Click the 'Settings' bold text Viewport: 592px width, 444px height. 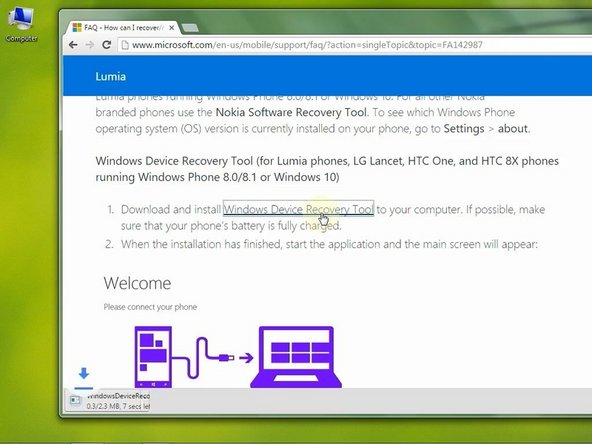click(464, 129)
